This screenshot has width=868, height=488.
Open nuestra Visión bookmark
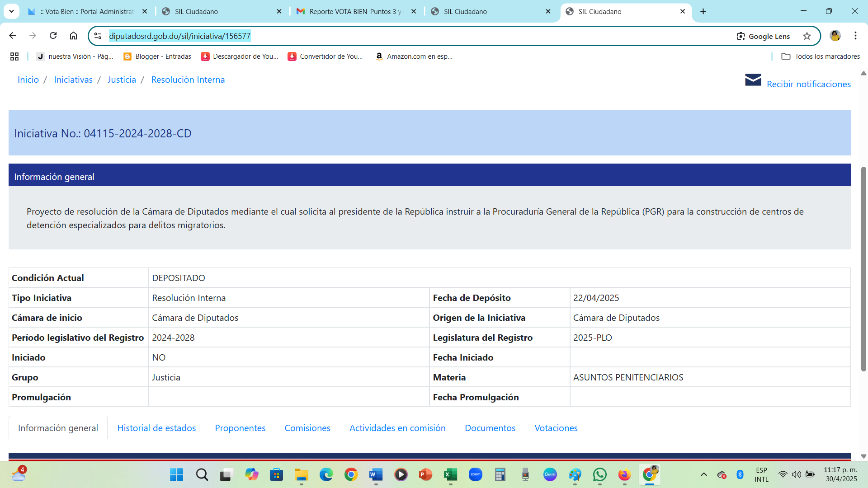click(x=75, y=56)
